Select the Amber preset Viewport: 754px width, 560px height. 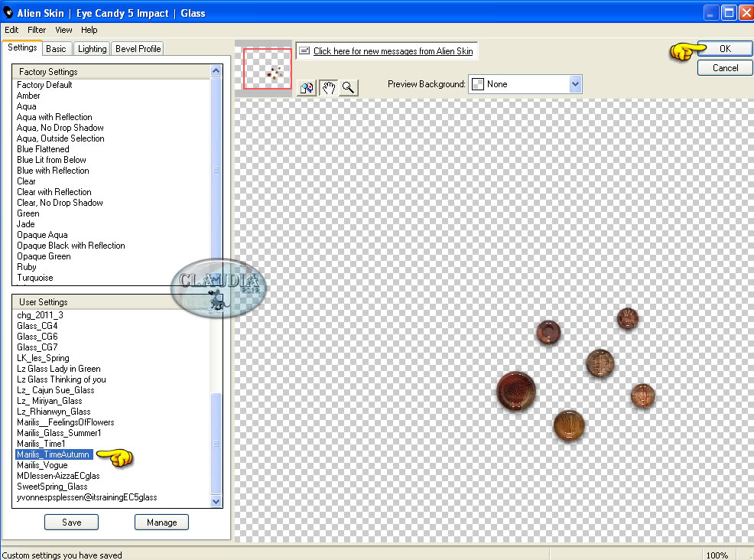28,96
